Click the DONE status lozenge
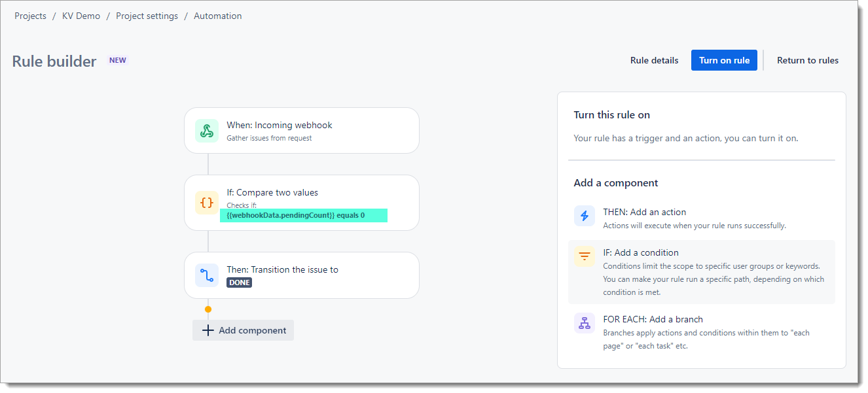Image resolution: width=868 pixels, height=393 pixels. (239, 282)
